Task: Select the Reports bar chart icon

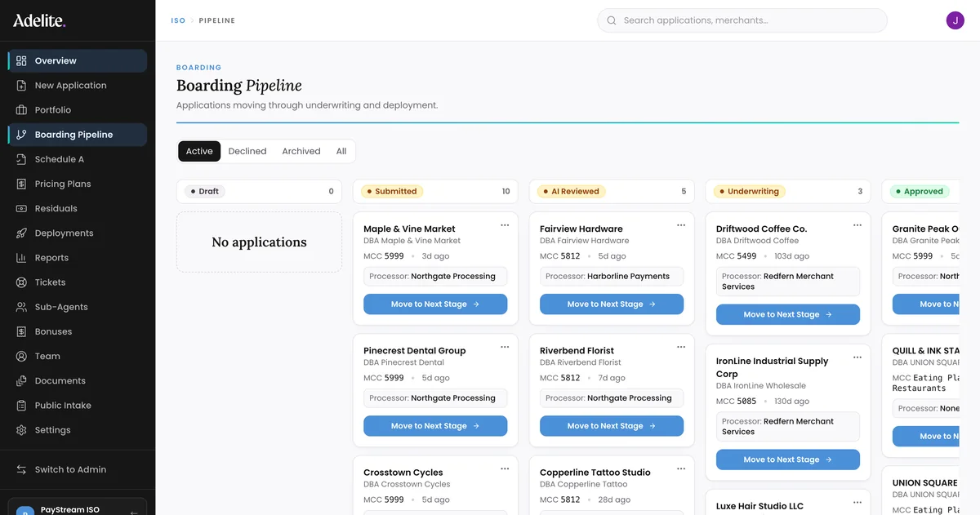Action: pyautogui.click(x=21, y=258)
